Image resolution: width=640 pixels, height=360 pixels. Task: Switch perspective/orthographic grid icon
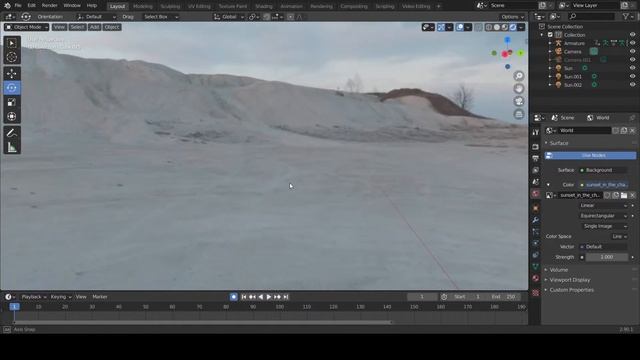(x=519, y=114)
